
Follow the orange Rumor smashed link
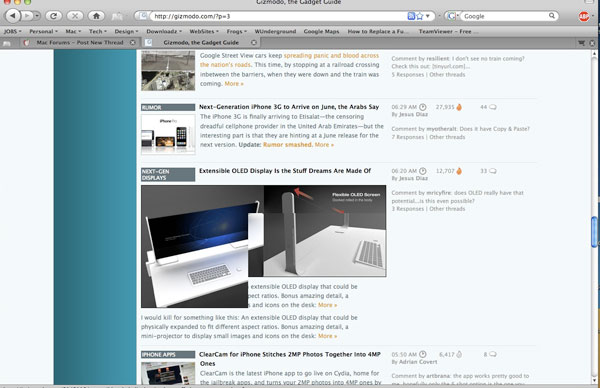287,145
